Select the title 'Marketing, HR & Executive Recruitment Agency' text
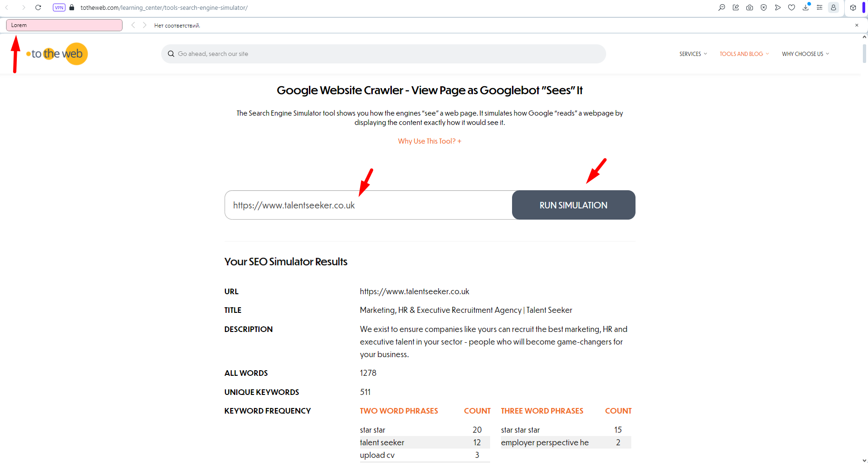The width and height of the screenshot is (868, 463). pyautogui.click(x=440, y=310)
